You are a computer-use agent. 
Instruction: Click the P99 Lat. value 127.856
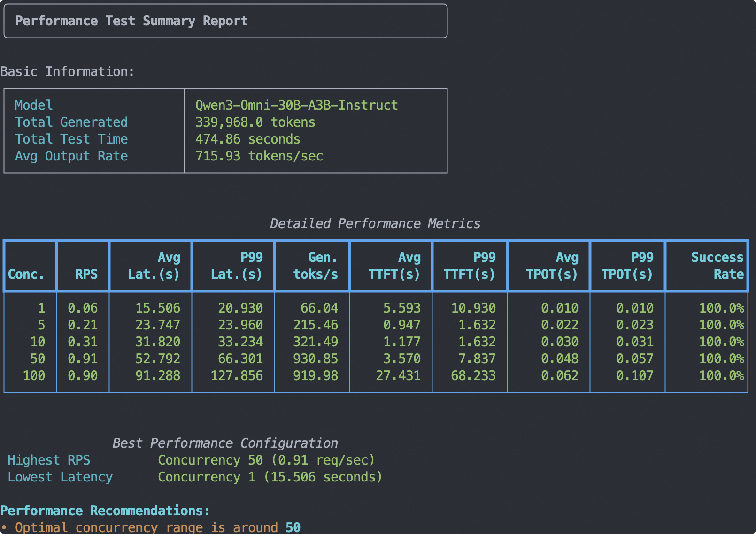pyautogui.click(x=237, y=375)
